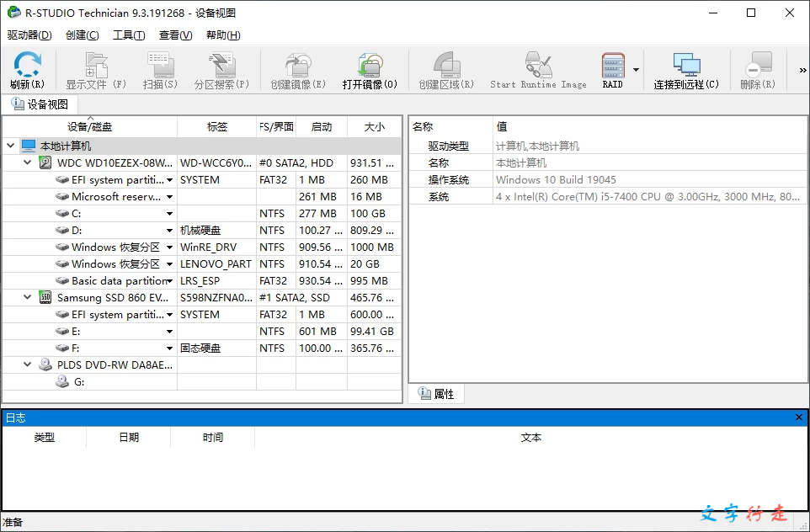Click the 文本 log column header

click(x=531, y=438)
